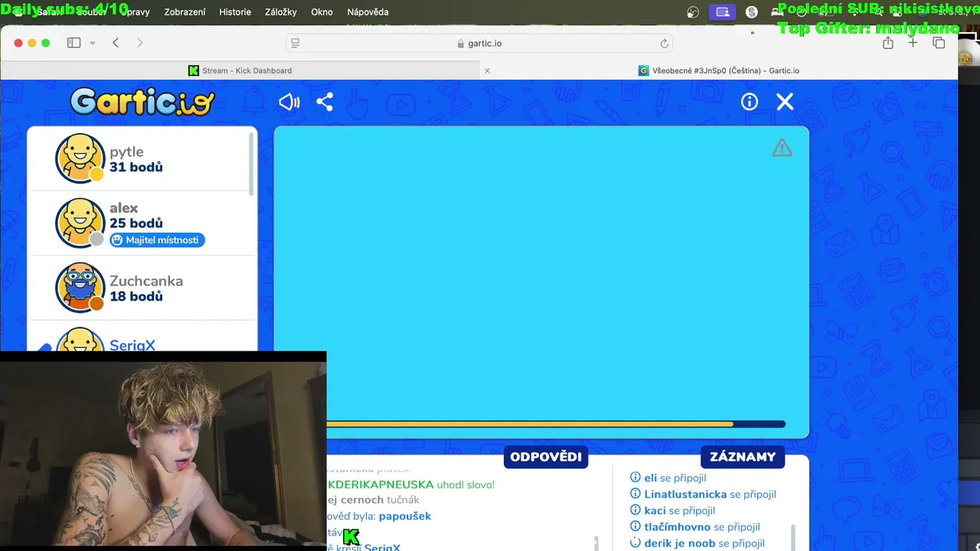Switch to the Všeobecné Gartic.io tab

point(718,70)
